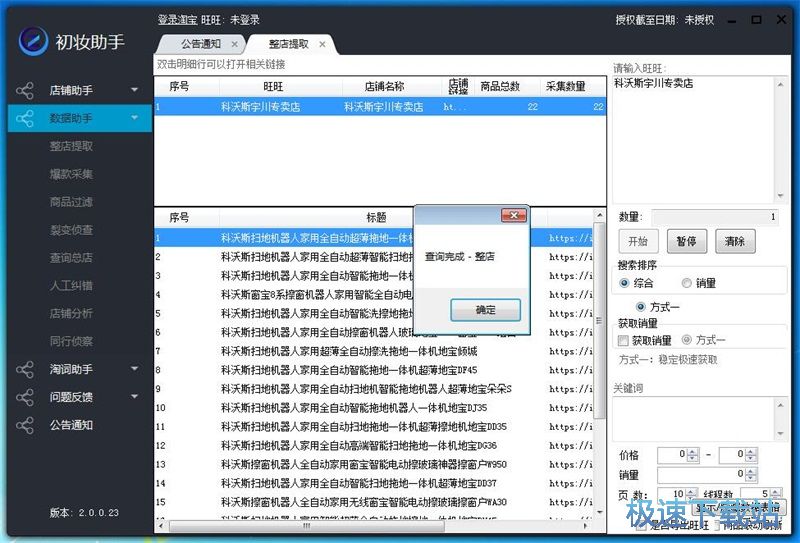Open 同行侦察 in the sidebar
800x543 pixels.
(x=71, y=341)
